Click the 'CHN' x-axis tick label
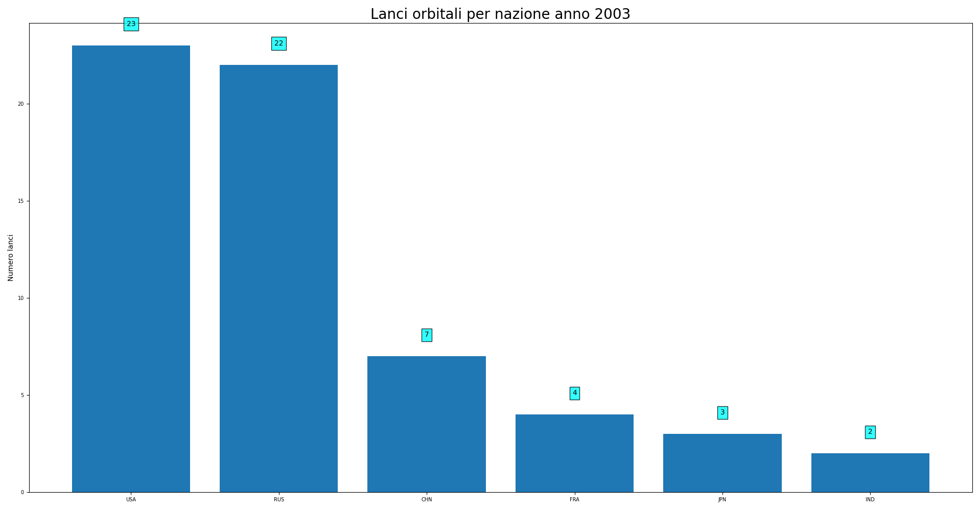Image resolution: width=980 pixels, height=510 pixels. click(426, 500)
